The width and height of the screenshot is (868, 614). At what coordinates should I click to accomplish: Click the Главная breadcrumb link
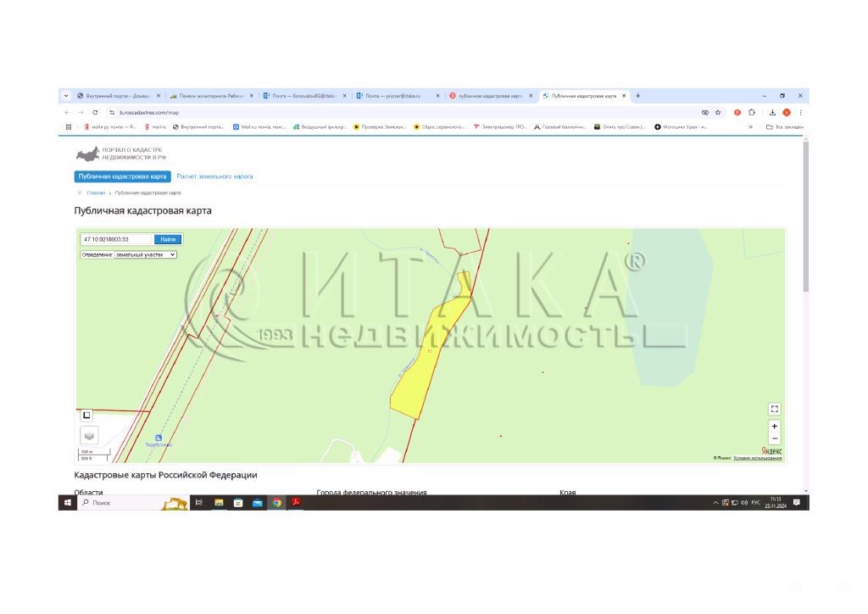click(x=96, y=193)
